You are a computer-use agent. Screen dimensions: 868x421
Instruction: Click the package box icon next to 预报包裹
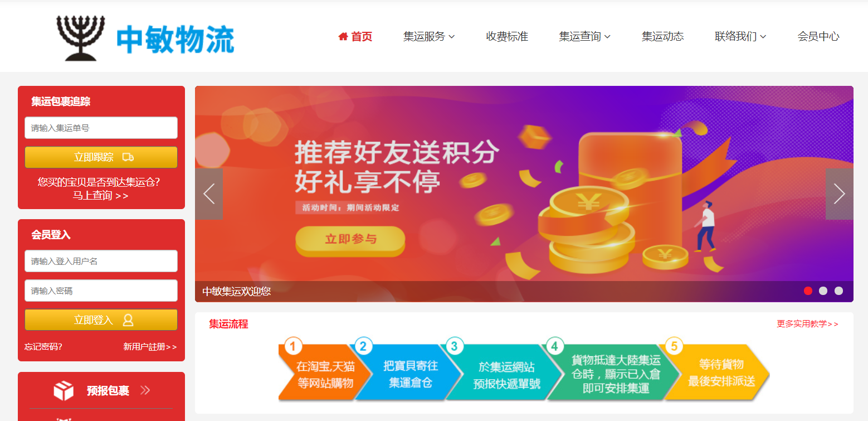click(x=64, y=390)
